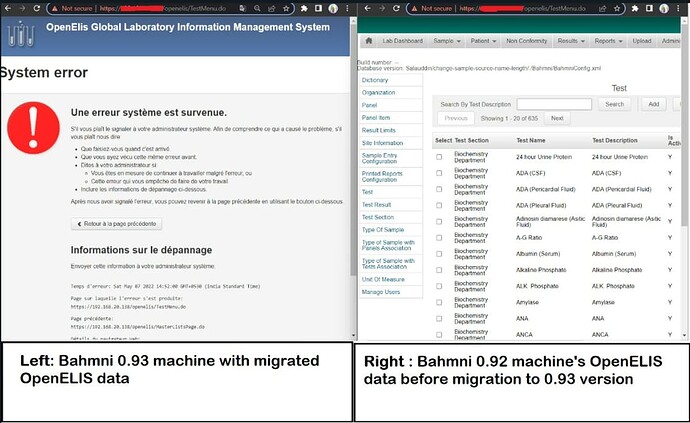The image size is (690, 423).
Task: Expand the Results dropdown menu
Action: 571,41
